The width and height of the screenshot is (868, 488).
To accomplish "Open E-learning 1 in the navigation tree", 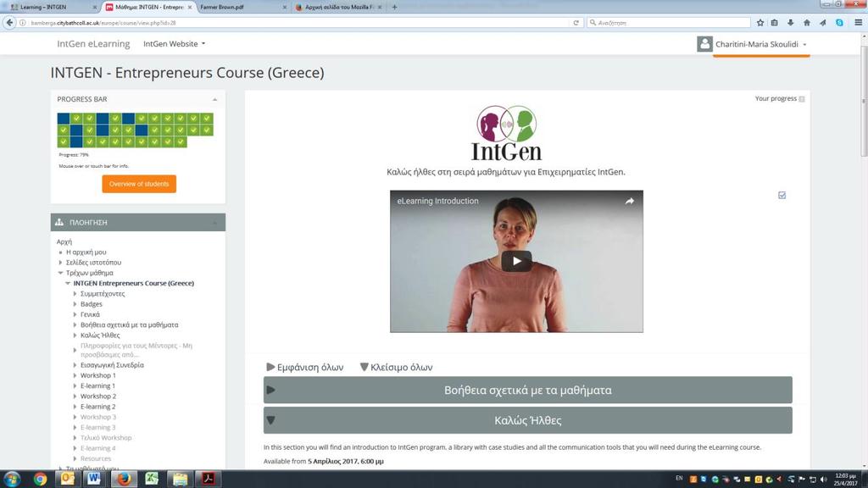I will click(97, 386).
